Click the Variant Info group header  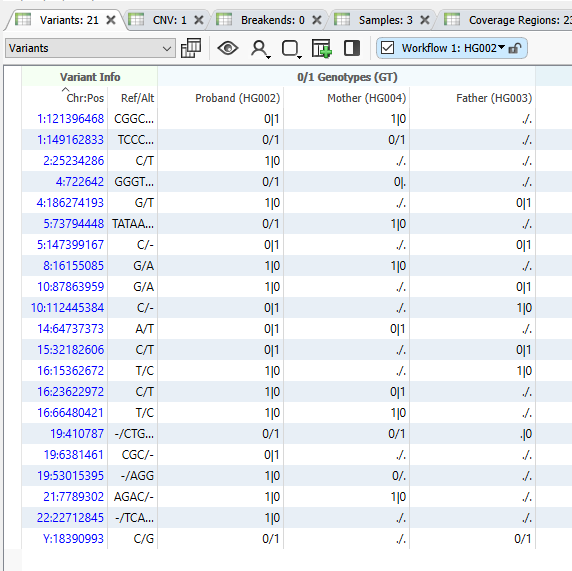point(90,77)
